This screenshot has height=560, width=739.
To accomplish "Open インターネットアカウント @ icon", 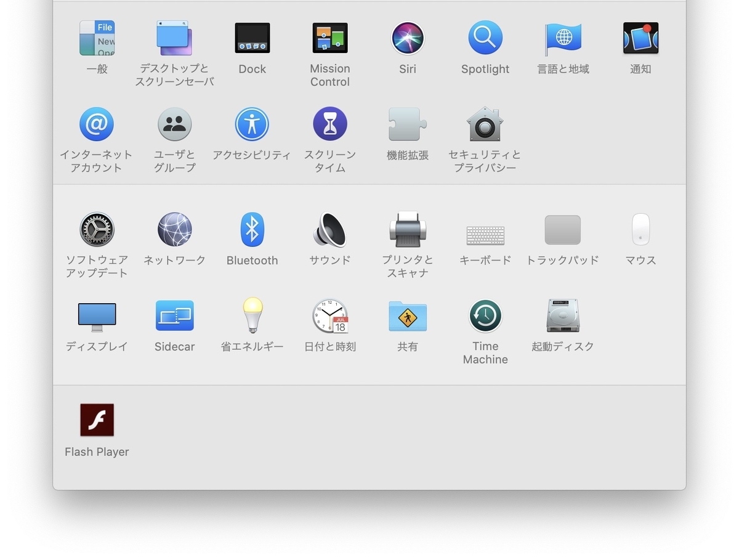I will point(97,124).
